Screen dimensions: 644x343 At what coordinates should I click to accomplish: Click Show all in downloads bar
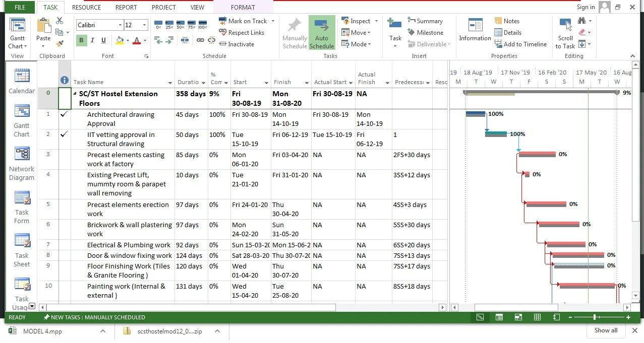[606, 330]
